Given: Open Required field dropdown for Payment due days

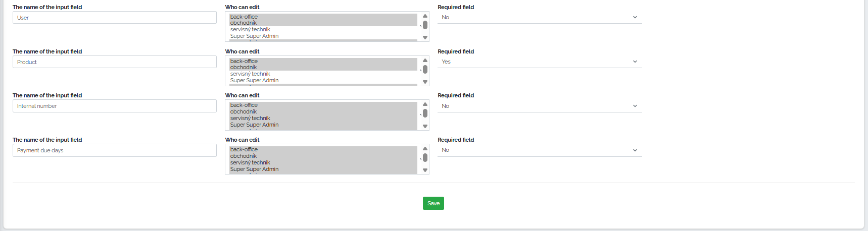Looking at the screenshot, I should 540,150.
